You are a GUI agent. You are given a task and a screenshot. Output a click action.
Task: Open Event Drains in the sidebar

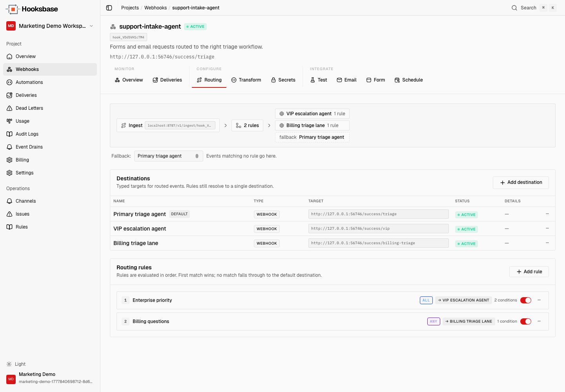point(50,147)
